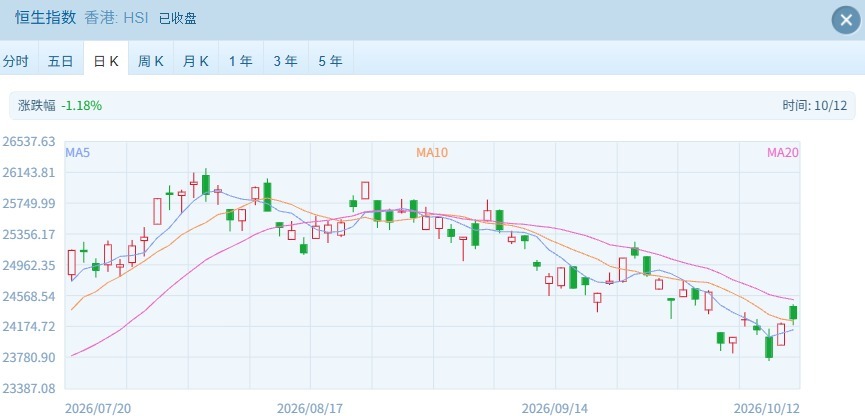
Task: Show the 月K chart
Action: click(x=196, y=61)
